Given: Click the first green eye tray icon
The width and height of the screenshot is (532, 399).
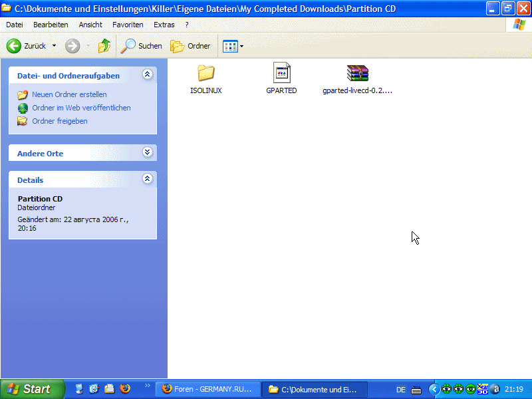Looking at the screenshot, I should [446, 389].
